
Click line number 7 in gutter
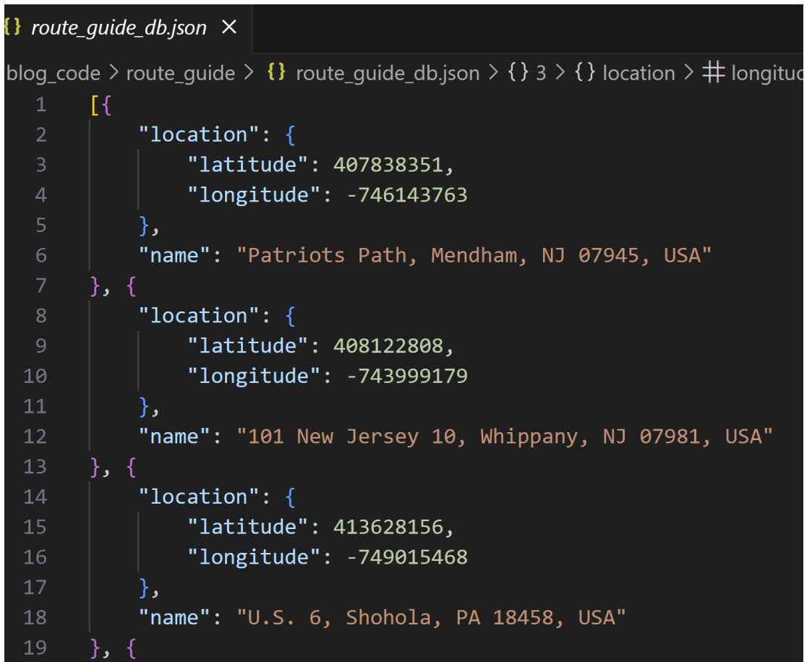coord(41,285)
